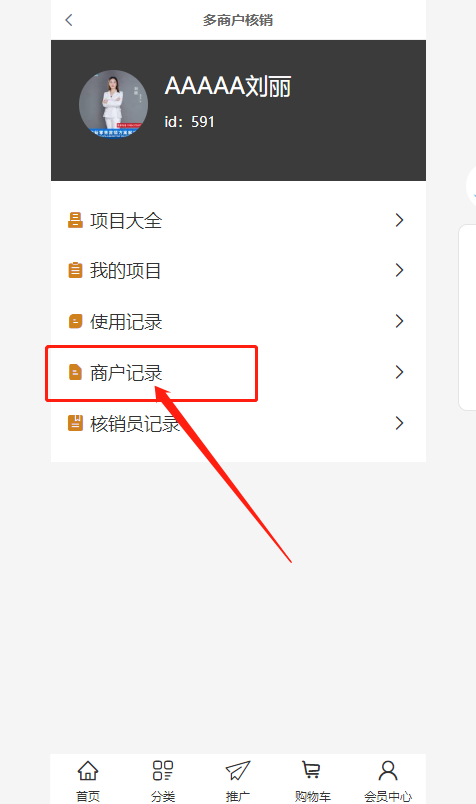The width and height of the screenshot is (476, 804).
Task: Click the user name AAAAA刘丽
Action: [x=228, y=86]
